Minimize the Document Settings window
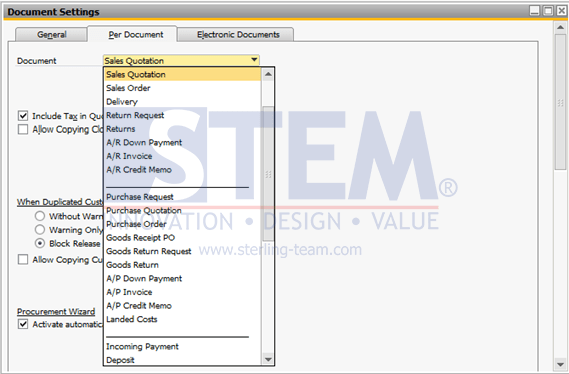This screenshot has height=374, width=569. pyautogui.click(x=535, y=11)
